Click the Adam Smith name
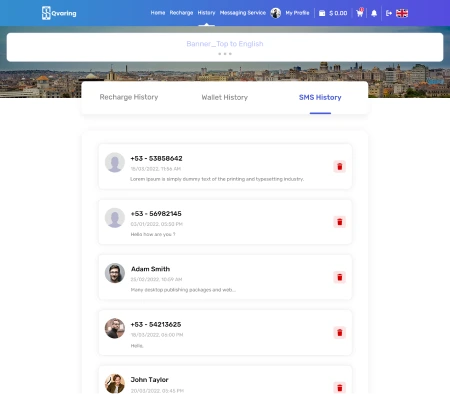 [x=150, y=269]
